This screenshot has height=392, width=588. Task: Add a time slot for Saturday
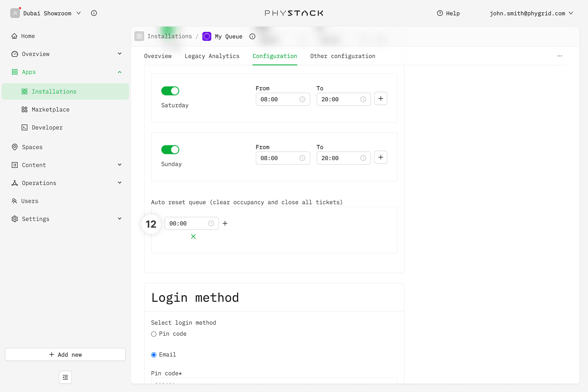pos(381,99)
